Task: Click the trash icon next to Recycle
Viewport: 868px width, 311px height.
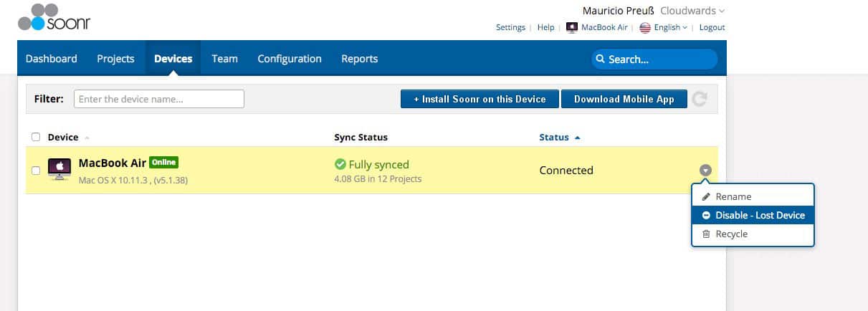Action: (706, 234)
